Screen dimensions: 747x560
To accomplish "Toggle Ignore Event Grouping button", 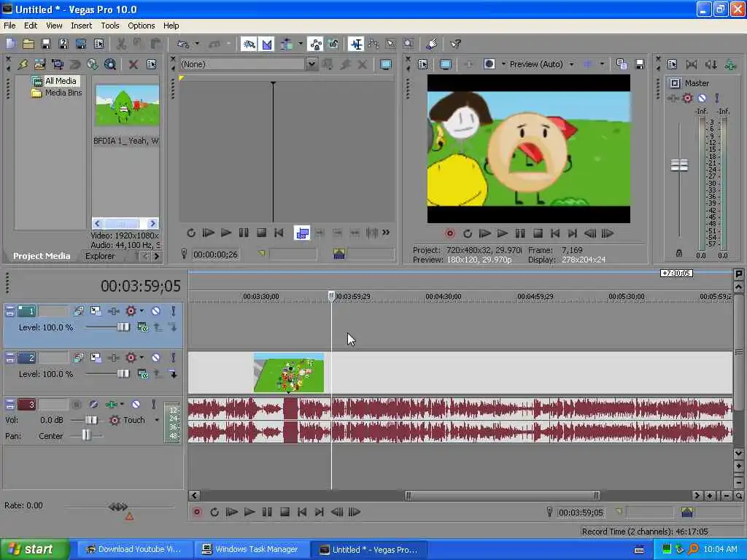I will pos(333,44).
